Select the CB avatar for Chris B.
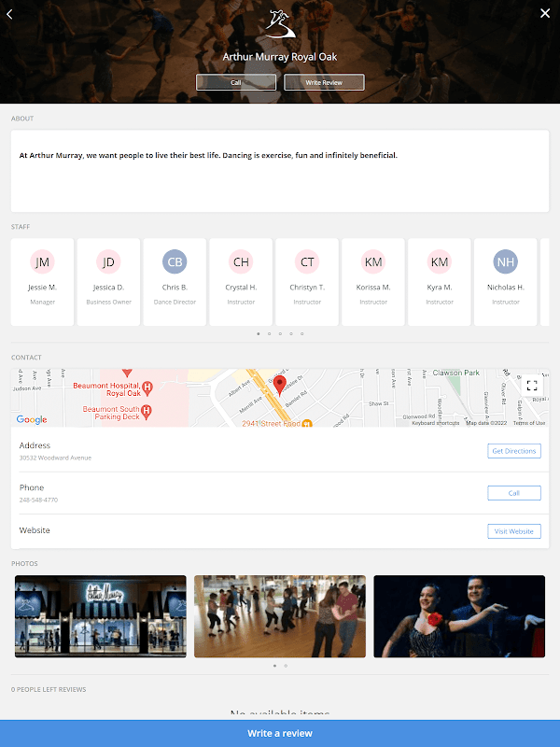Screen dimensions: 560x747 (x=175, y=261)
